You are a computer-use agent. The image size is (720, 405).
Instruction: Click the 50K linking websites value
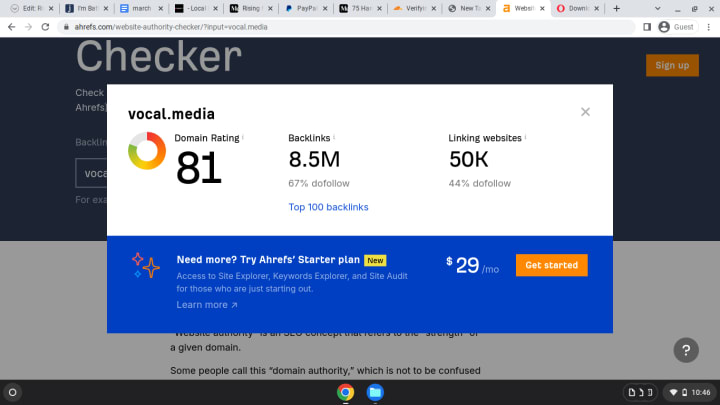click(468, 160)
